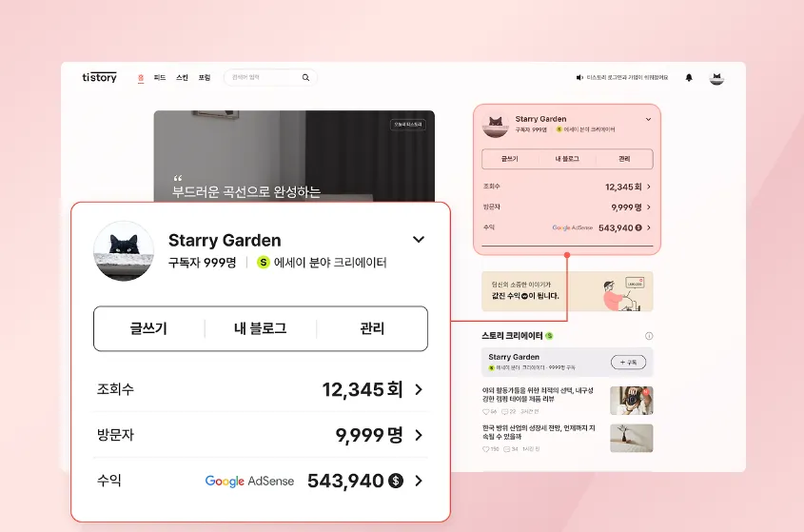Open the 피드 navigation tab

160,77
